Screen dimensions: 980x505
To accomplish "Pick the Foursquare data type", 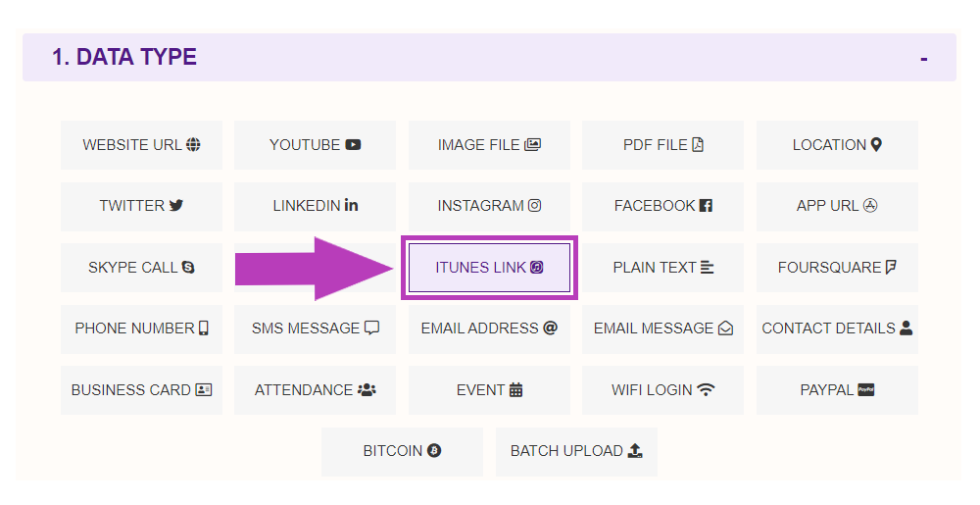I will pyautogui.click(x=837, y=268).
